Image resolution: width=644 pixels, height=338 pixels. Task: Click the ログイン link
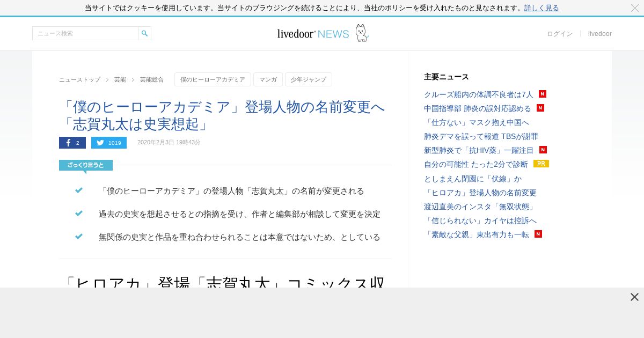click(x=560, y=34)
